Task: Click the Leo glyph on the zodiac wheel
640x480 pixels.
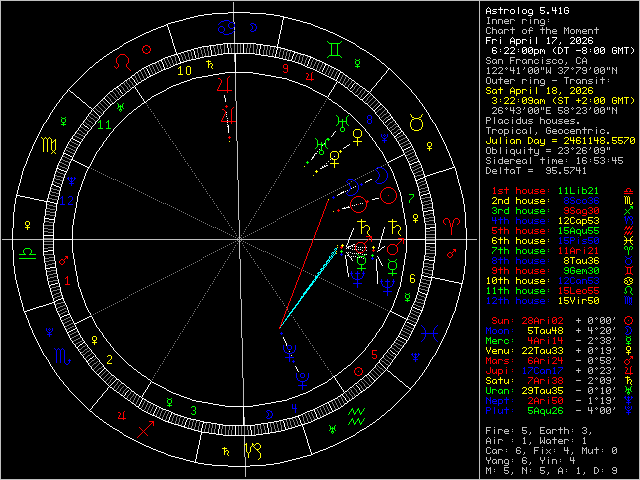Action: (121, 62)
